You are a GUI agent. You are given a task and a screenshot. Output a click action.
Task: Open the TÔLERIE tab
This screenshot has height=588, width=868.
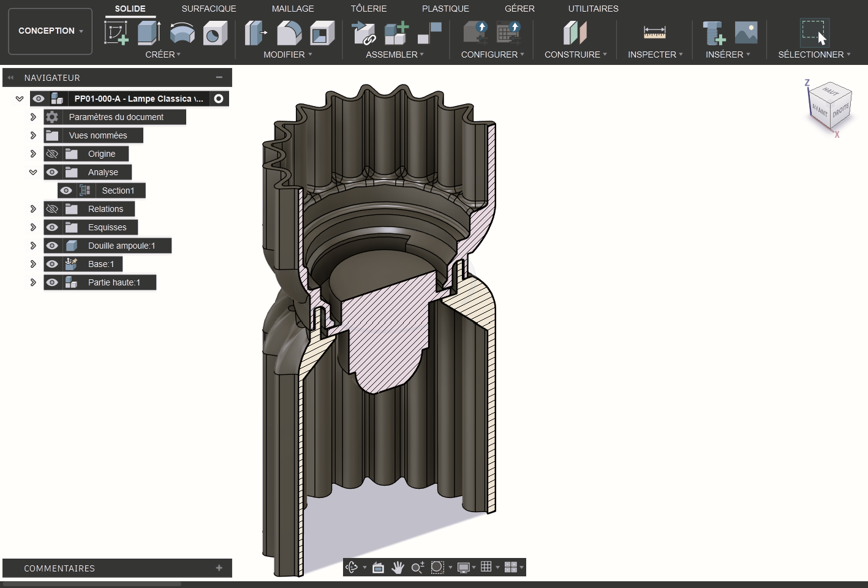coord(368,9)
